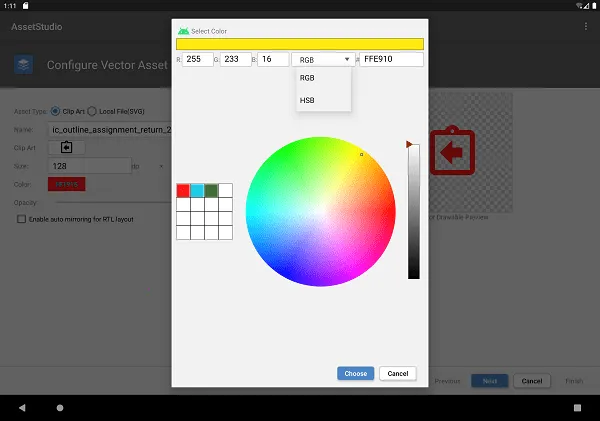The image size is (600, 421).
Task: Tap the Android recent apps square button
Action: [x=577, y=408]
